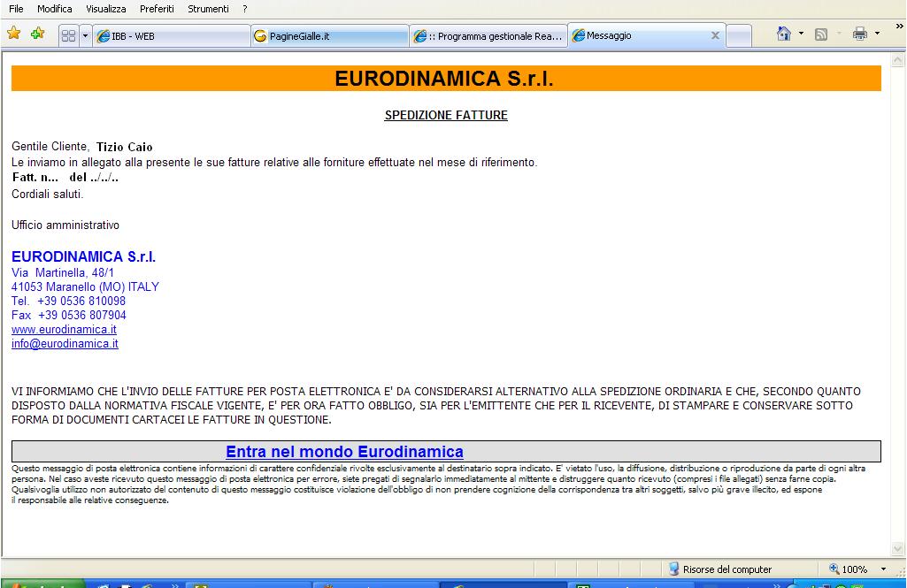Click the Cordiali saluti. text
This screenshot has height=588, width=907.
48,194
